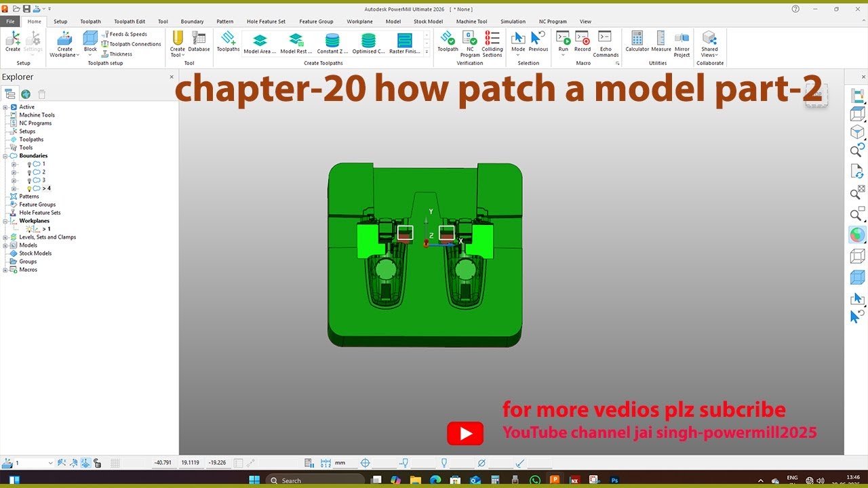Click Create in the Setup group
868x488 pixels.
(x=13, y=41)
